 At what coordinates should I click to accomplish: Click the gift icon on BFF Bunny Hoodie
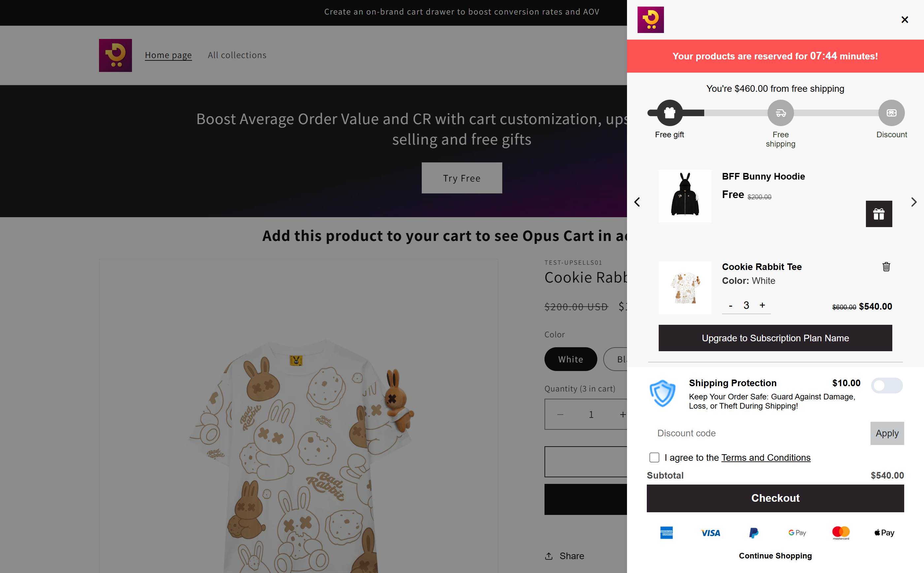(878, 214)
